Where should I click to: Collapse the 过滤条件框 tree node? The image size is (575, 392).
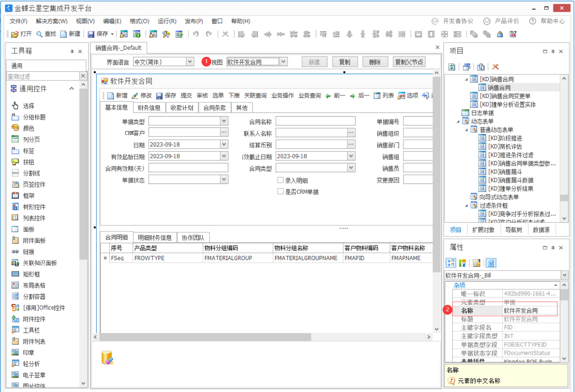(467, 206)
